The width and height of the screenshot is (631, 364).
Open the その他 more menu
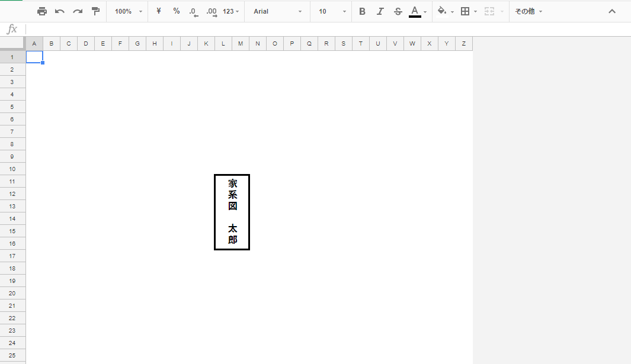528,11
